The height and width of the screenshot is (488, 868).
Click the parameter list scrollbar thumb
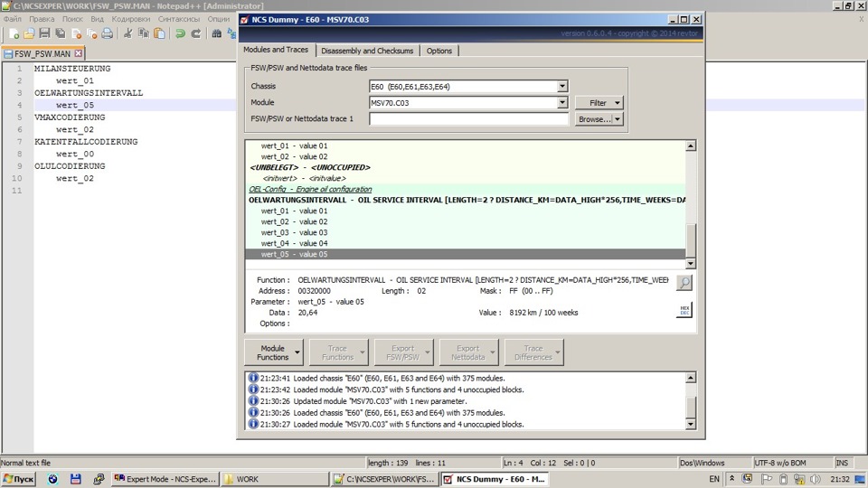pos(690,240)
